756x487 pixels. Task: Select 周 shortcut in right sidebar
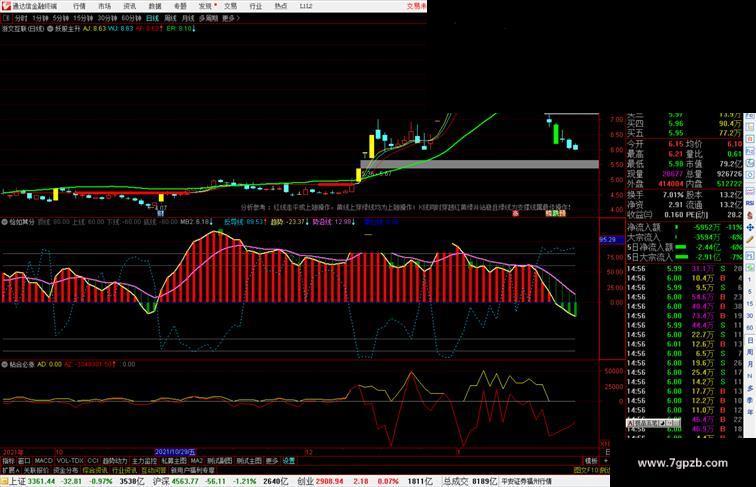[750, 352]
